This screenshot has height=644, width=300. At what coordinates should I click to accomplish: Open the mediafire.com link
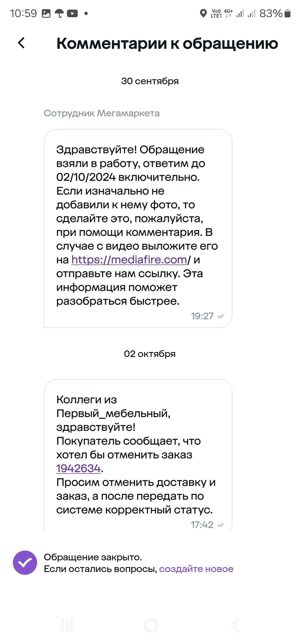(x=129, y=260)
